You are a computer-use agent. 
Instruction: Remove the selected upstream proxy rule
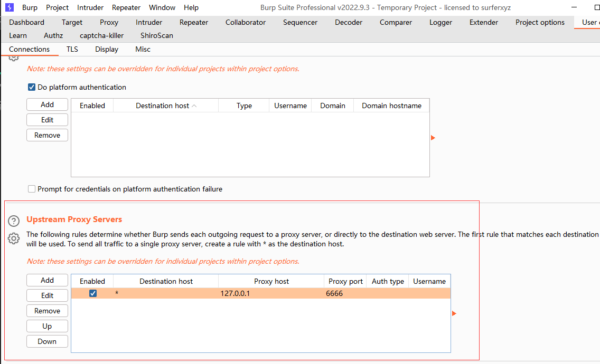47,311
